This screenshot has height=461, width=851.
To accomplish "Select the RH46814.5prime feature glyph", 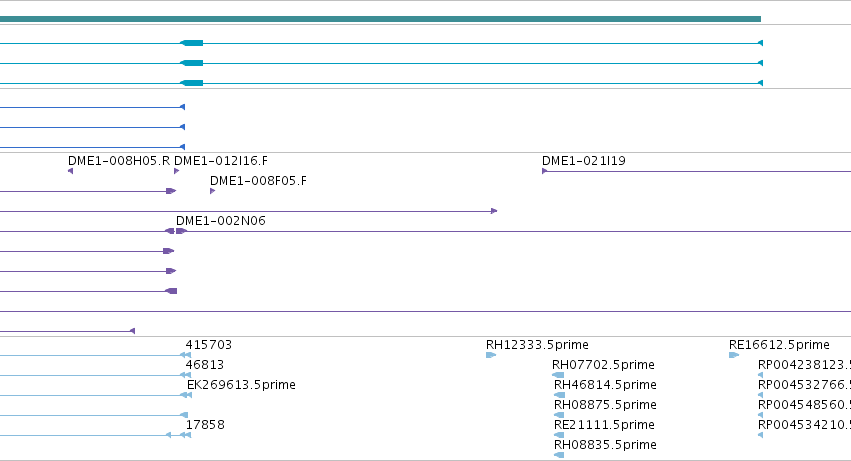I will tap(559, 395).
